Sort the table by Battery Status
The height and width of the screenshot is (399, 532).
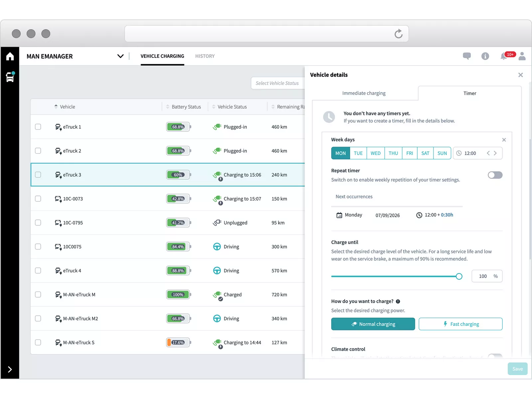pos(184,107)
